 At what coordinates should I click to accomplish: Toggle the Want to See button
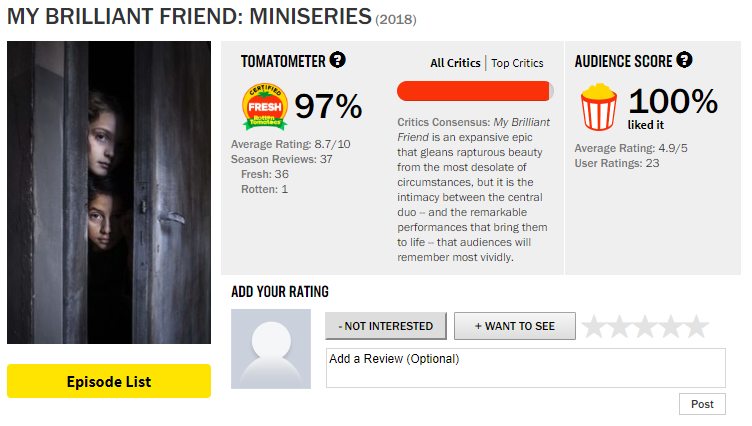pos(515,326)
